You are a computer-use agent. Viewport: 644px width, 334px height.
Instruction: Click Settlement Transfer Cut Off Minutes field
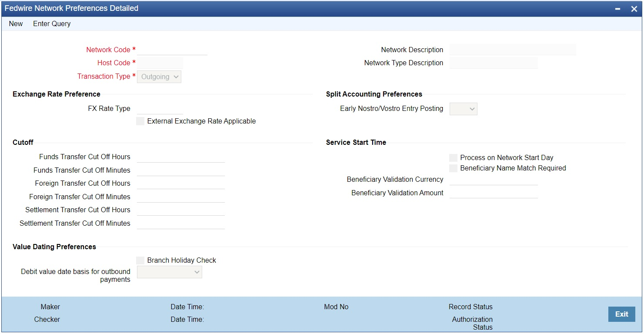[181, 223]
